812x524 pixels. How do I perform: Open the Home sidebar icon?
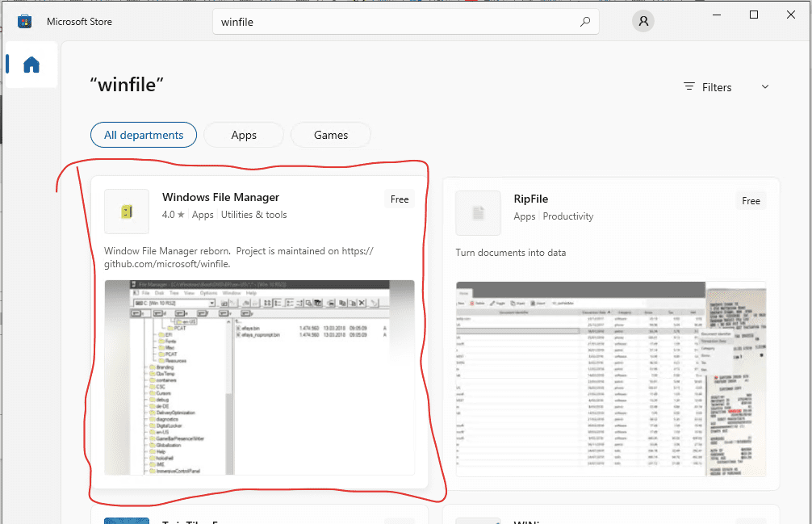[31, 65]
